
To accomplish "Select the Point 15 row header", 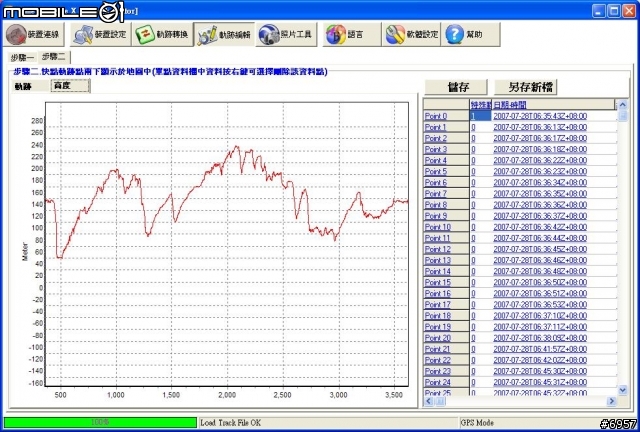I will point(446,282).
